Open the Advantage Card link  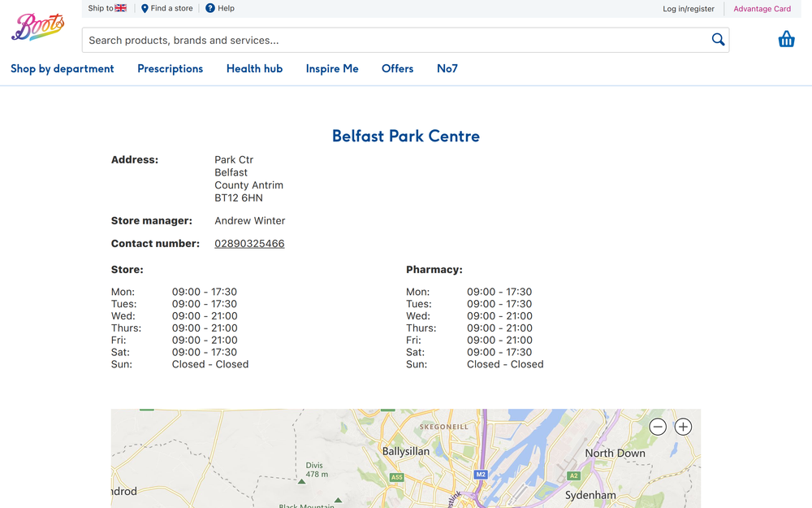pyautogui.click(x=762, y=9)
